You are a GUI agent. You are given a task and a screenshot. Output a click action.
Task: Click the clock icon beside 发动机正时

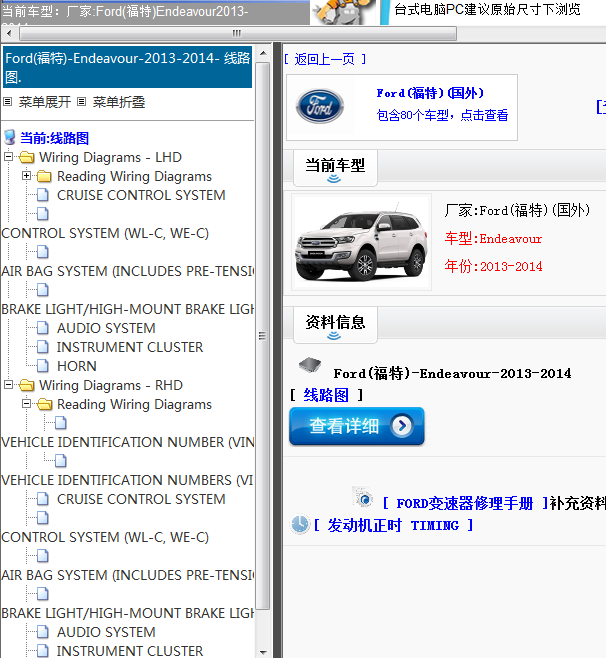pyautogui.click(x=300, y=525)
